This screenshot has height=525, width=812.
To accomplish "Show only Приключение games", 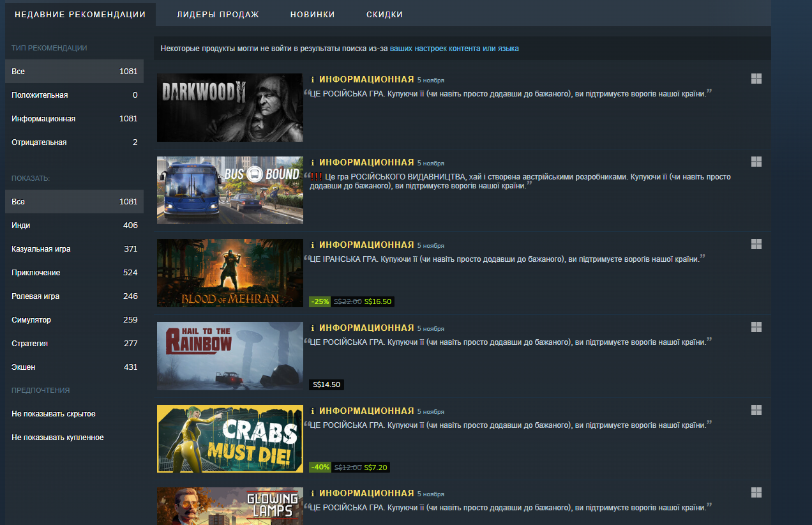I will pyautogui.click(x=74, y=273).
